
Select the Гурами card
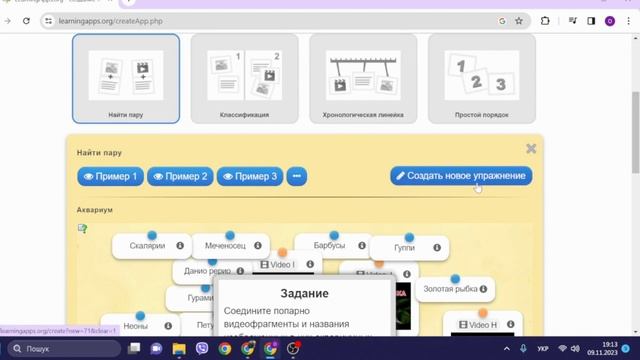190,298
